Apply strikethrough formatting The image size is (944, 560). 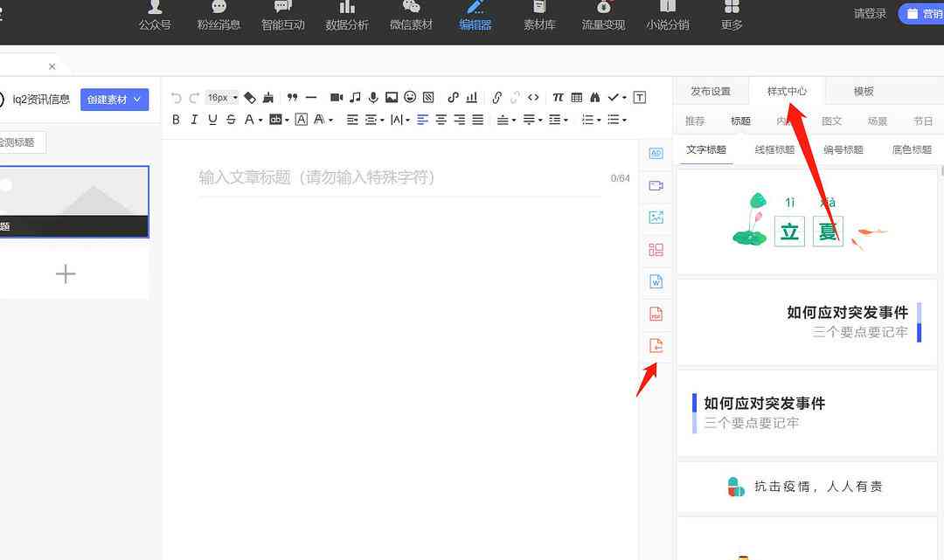tap(231, 120)
